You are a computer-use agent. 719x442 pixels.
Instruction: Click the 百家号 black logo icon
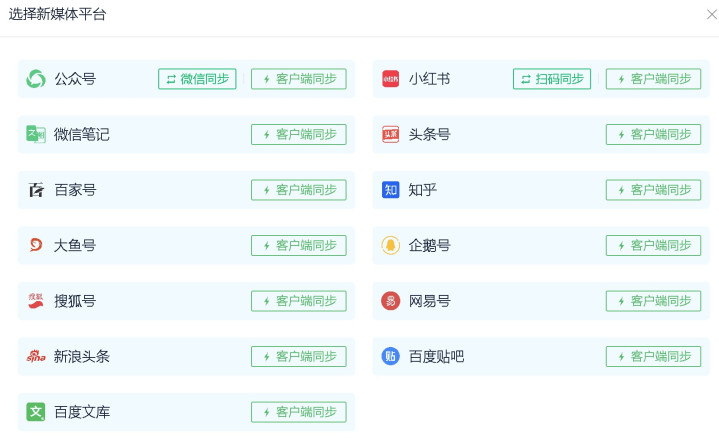point(36,190)
